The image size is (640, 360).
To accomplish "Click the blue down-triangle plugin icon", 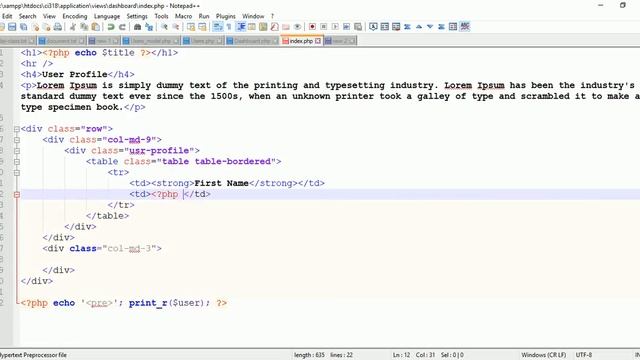I will pyautogui.click(x=430, y=27).
